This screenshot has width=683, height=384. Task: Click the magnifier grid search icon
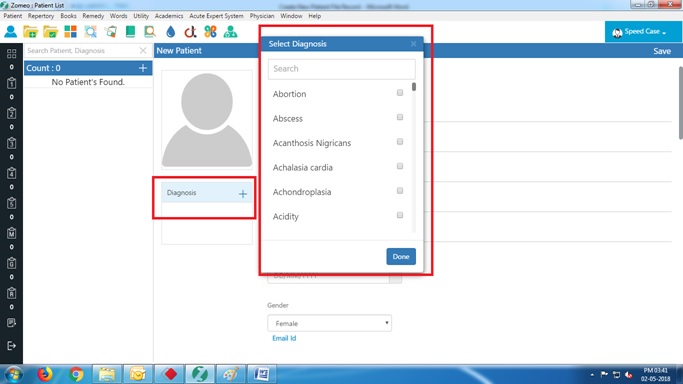point(91,32)
